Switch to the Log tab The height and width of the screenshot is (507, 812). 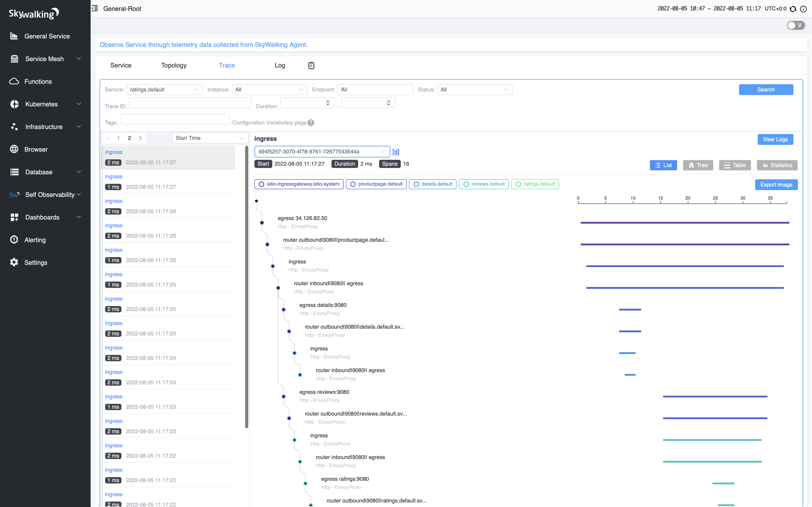280,65
